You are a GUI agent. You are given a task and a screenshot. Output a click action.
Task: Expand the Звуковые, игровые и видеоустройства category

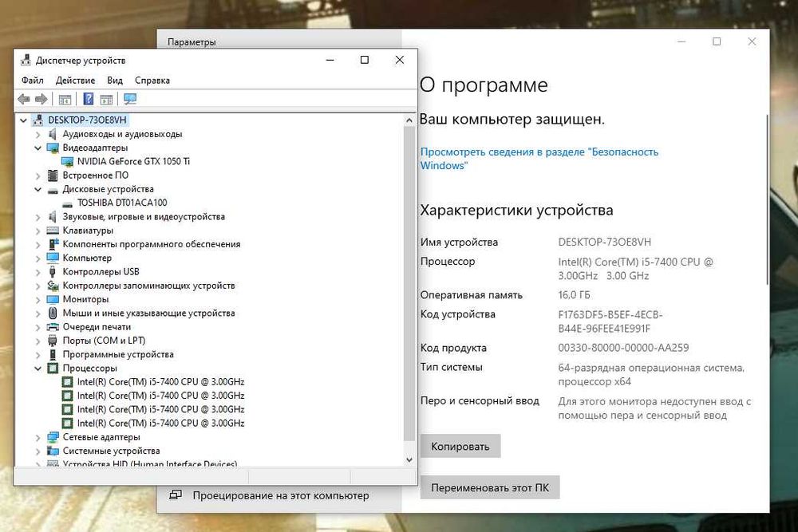(38, 217)
